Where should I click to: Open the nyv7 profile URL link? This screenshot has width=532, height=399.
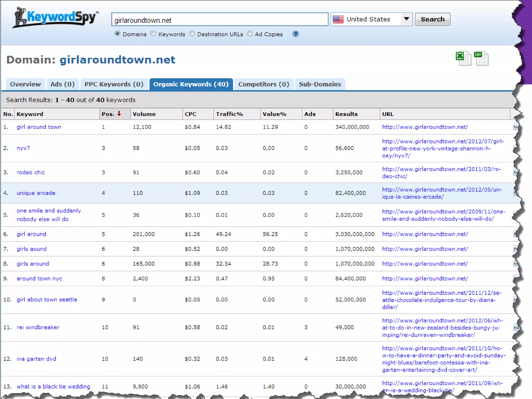click(443, 149)
